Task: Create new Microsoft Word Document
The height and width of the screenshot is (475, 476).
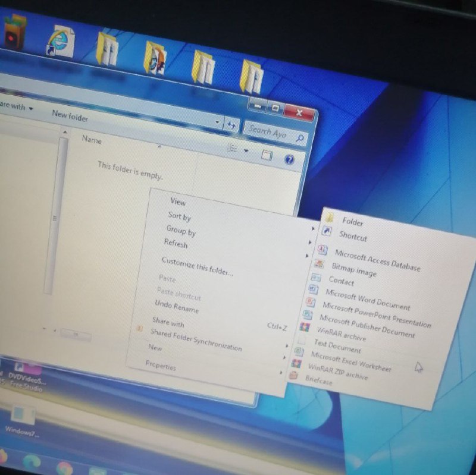Action: (x=368, y=300)
